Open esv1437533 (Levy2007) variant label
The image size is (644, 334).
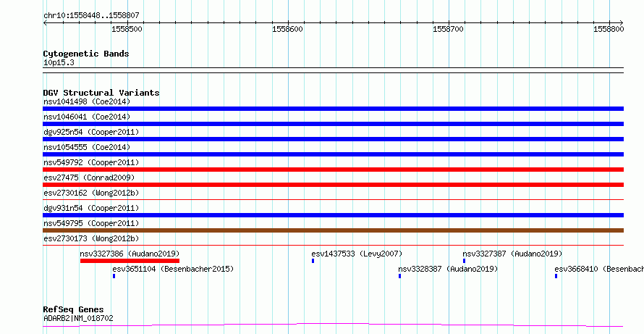coord(357,254)
